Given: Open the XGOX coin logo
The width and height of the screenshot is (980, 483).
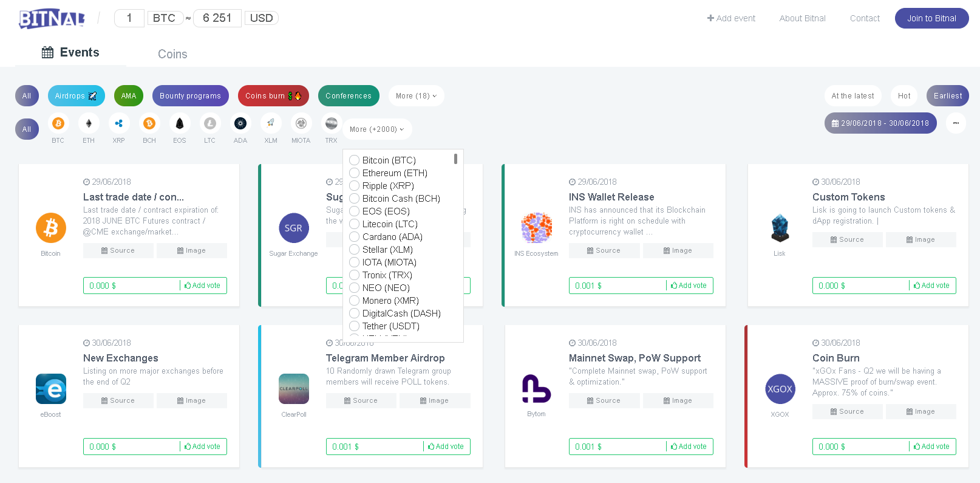Looking at the screenshot, I should (x=780, y=389).
